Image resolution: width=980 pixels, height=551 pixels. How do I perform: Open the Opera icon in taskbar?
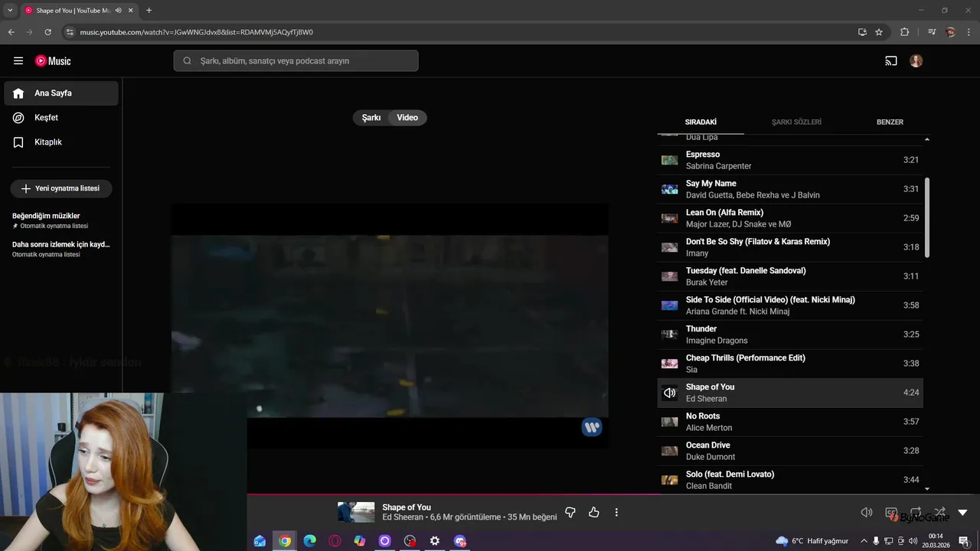click(335, 541)
